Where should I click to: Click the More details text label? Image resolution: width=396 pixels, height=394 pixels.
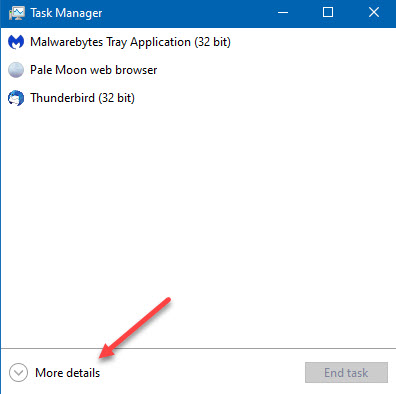pyautogui.click(x=67, y=373)
